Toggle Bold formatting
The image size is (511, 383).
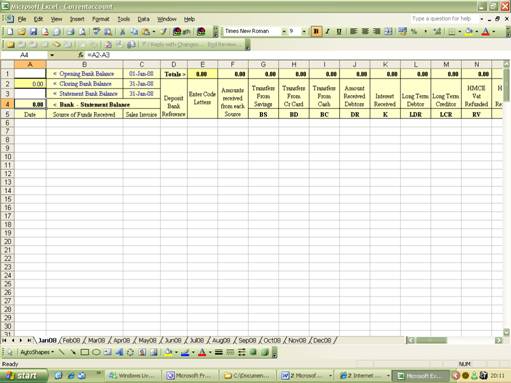pyautogui.click(x=316, y=31)
